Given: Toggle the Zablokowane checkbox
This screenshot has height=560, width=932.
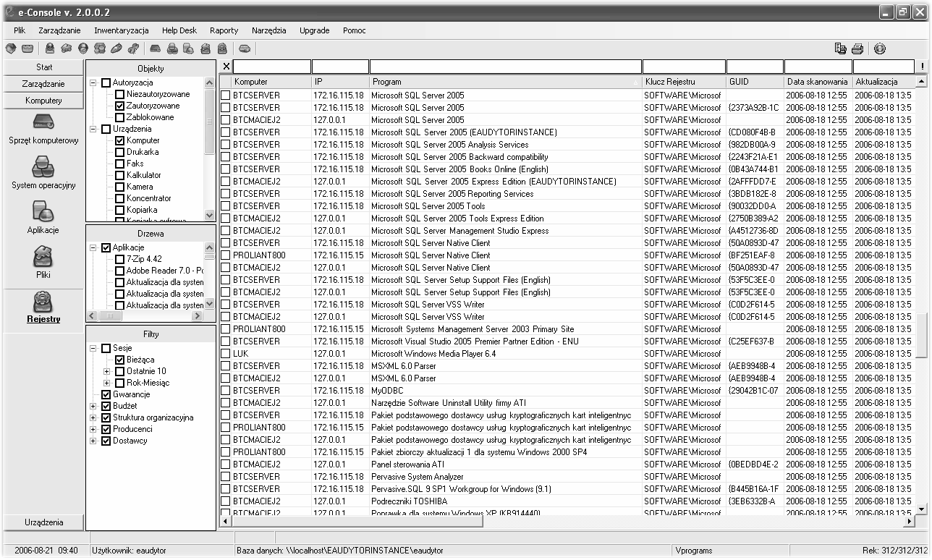Looking at the screenshot, I should [120, 117].
